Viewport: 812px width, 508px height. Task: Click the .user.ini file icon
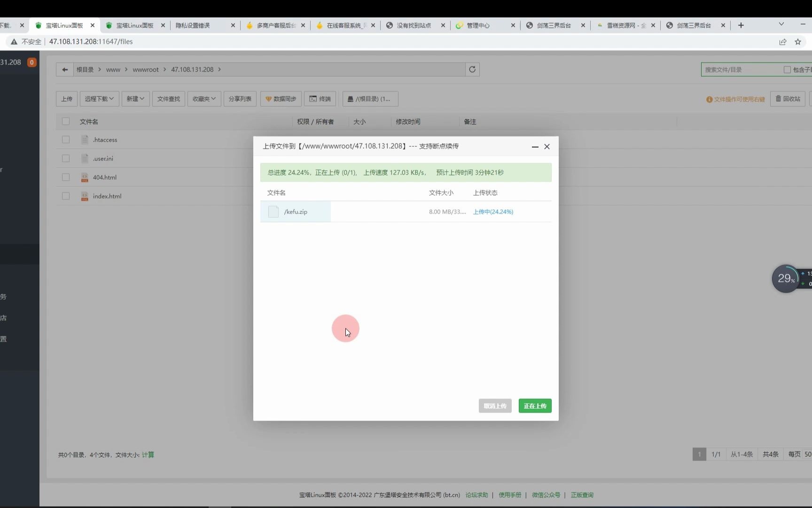[x=85, y=159]
